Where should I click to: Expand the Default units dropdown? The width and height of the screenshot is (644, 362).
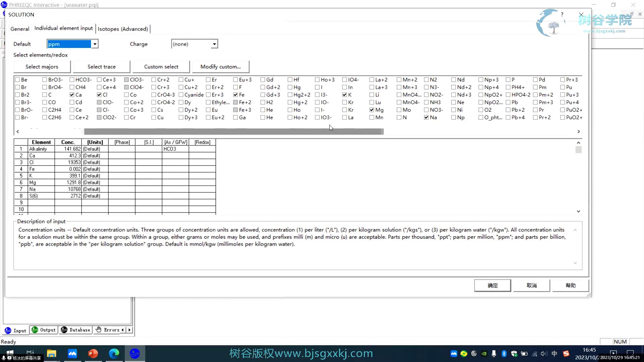[x=95, y=44]
